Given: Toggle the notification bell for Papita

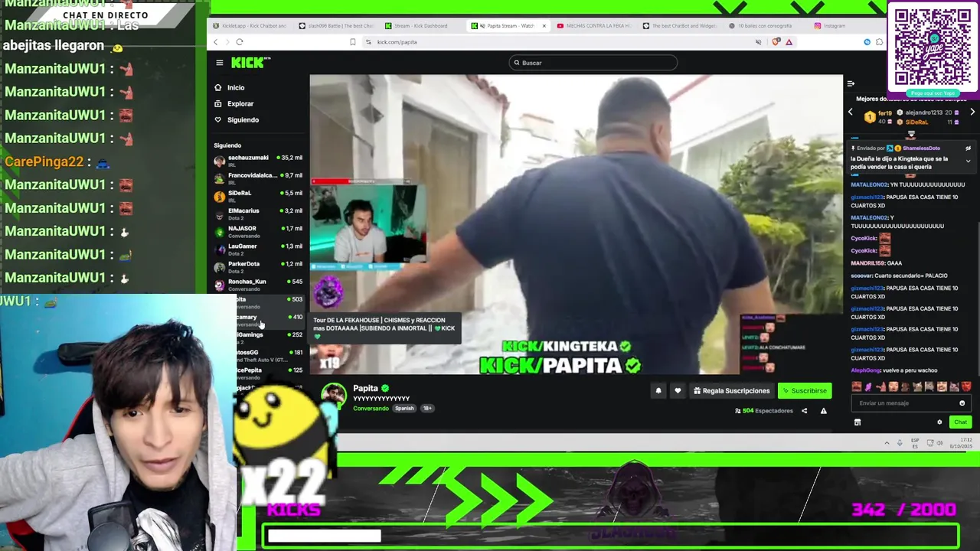Looking at the screenshot, I should (658, 391).
